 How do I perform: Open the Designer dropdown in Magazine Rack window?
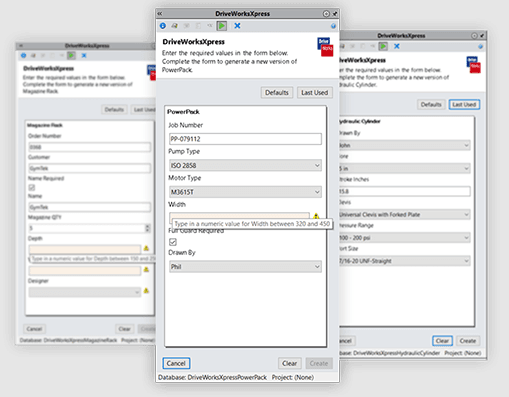pos(85,292)
